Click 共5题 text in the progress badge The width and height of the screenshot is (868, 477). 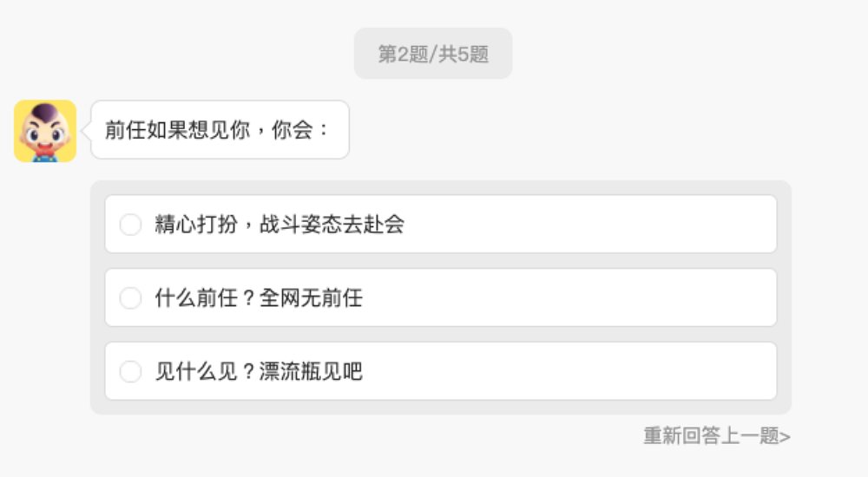click(464, 54)
